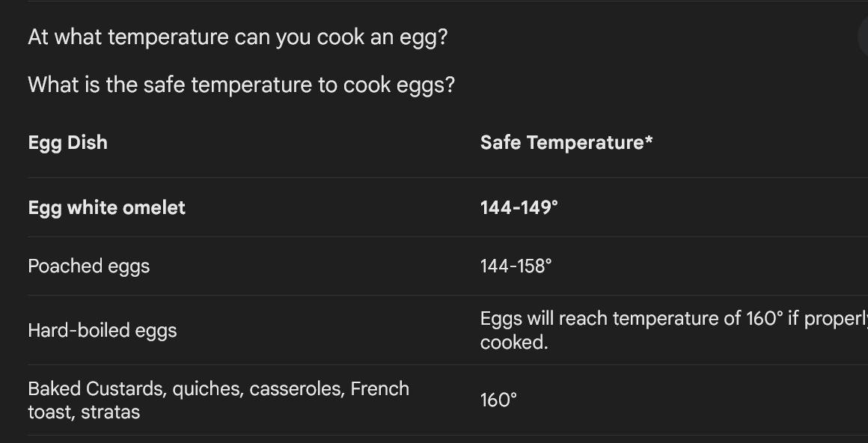Screen dimensions: 868x443
Task: Click the "Egg Dish" column header
Action: pos(67,143)
